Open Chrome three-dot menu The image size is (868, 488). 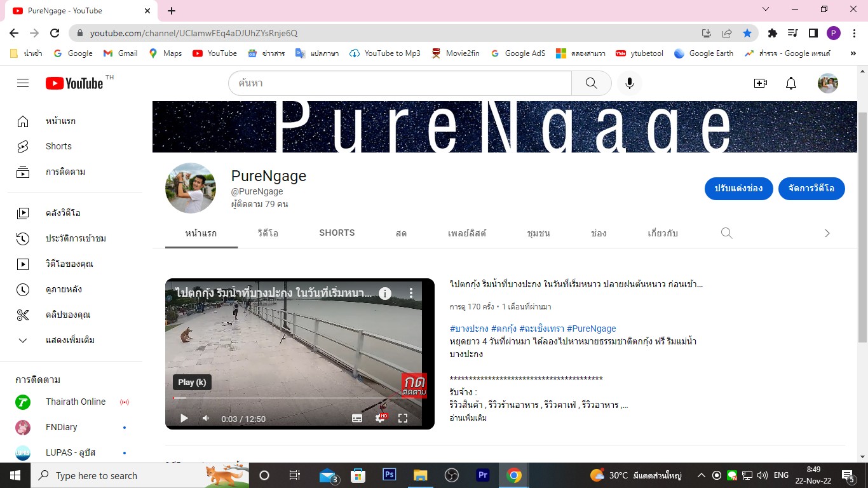click(854, 33)
